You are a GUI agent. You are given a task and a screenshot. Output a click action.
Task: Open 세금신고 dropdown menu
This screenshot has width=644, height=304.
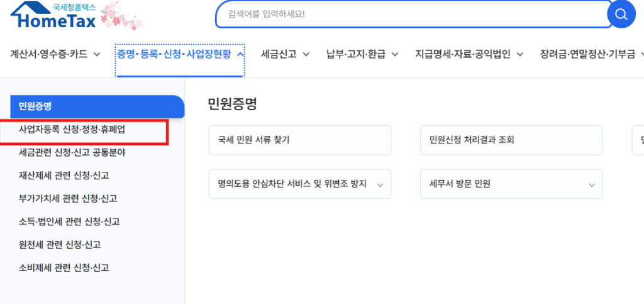pos(285,54)
